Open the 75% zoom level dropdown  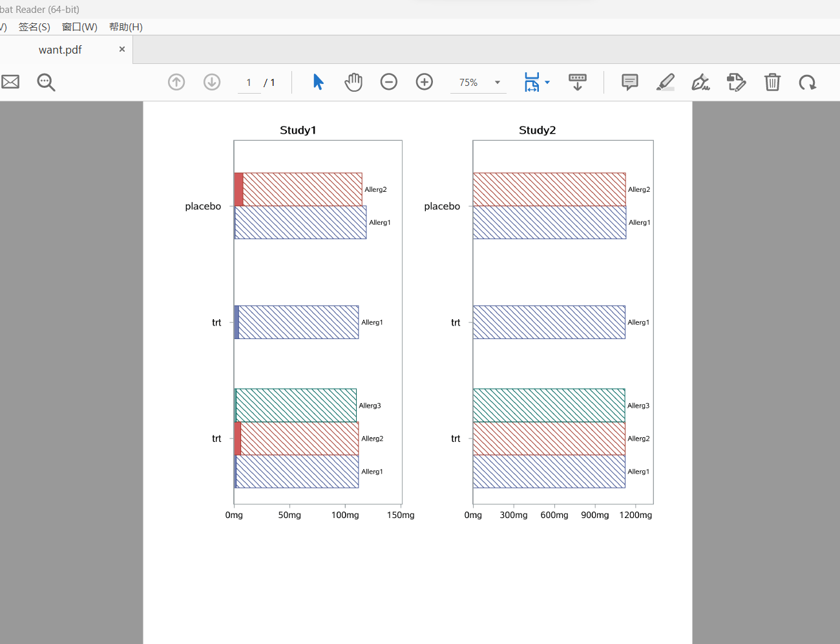[497, 83]
